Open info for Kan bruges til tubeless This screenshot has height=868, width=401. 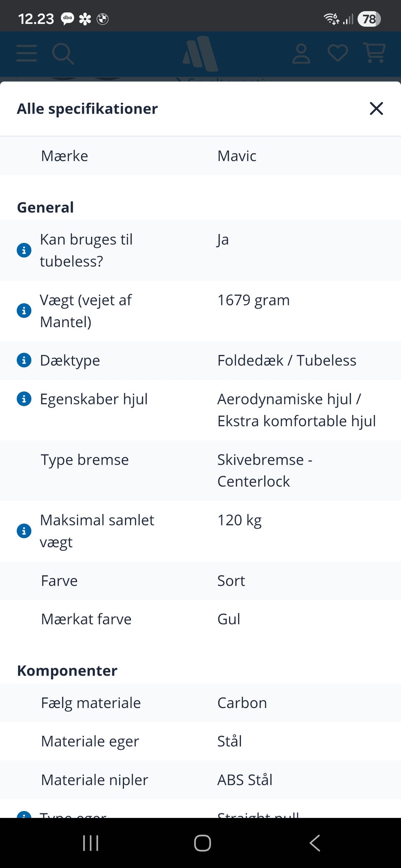(x=24, y=250)
